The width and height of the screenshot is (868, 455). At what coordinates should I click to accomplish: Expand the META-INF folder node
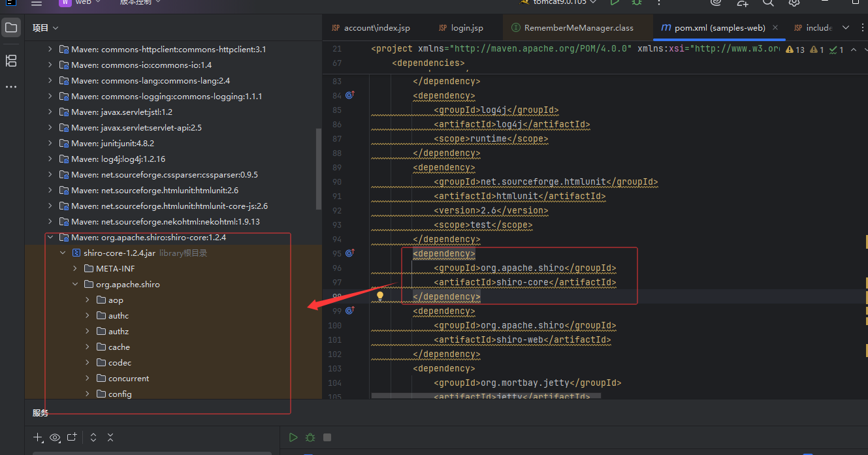(x=75, y=269)
